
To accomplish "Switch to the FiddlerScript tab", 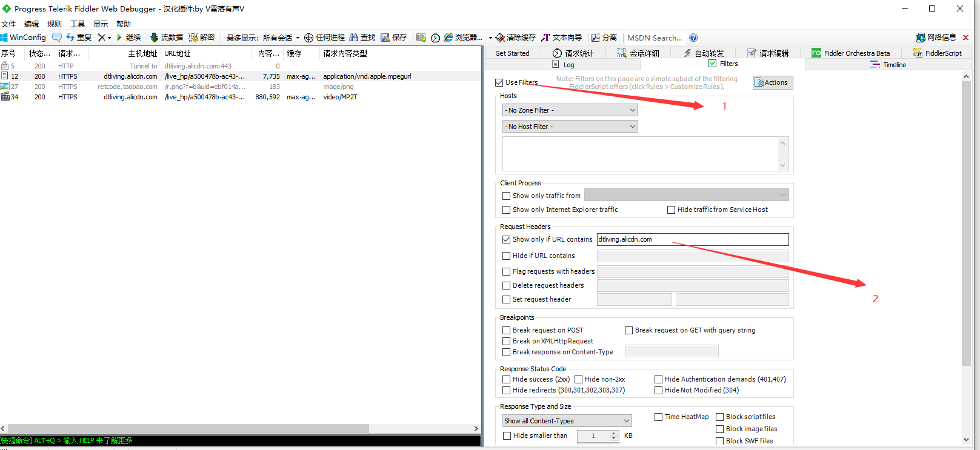I will [x=937, y=53].
